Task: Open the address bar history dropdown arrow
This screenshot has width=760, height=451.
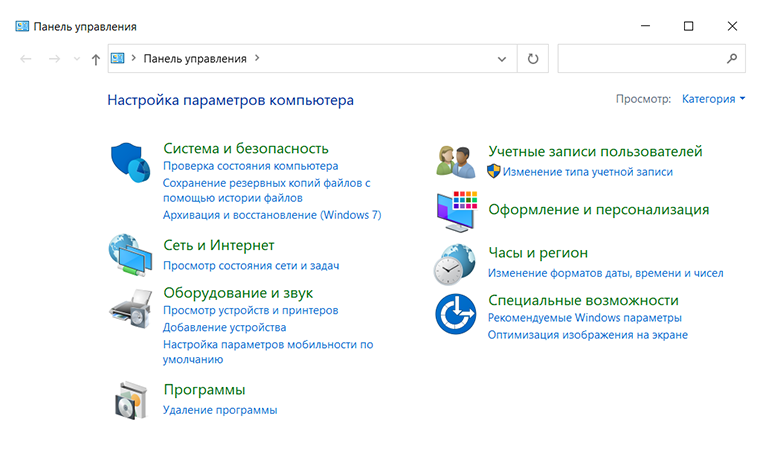Action: [x=502, y=59]
